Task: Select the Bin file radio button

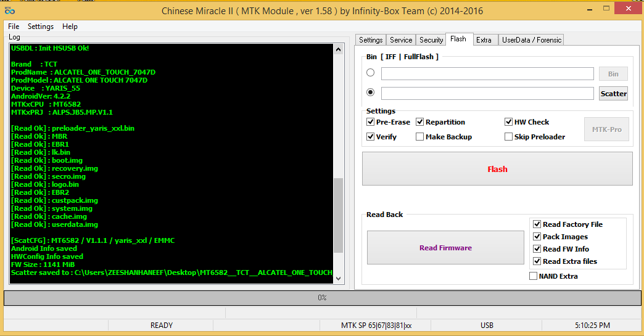Action: 371,73
